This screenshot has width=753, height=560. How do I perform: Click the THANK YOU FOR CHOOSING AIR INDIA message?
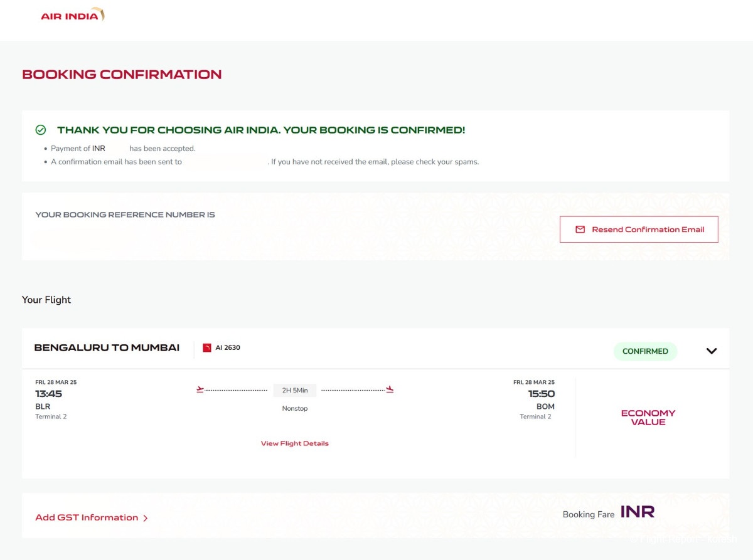coord(261,130)
